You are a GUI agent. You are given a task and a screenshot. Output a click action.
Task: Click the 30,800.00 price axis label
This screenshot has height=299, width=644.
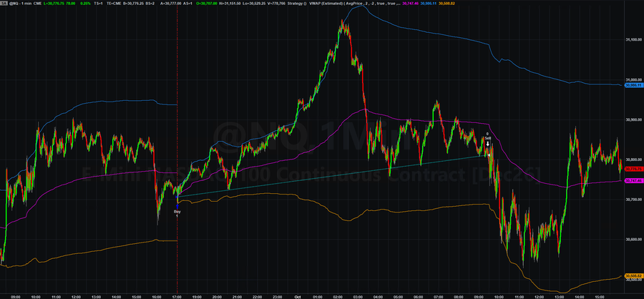[633, 160]
